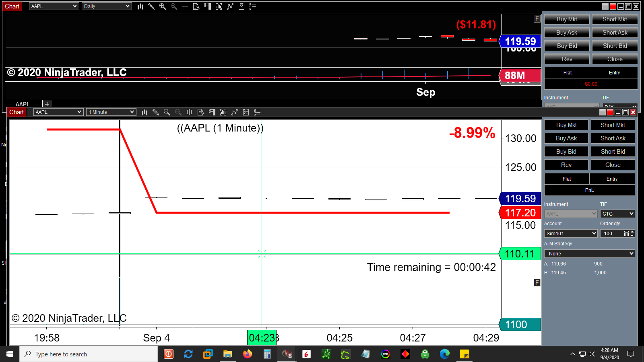The height and width of the screenshot is (362, 644).
Task: Open the 1 Minute interval dropdown
Action: point(111,112)
